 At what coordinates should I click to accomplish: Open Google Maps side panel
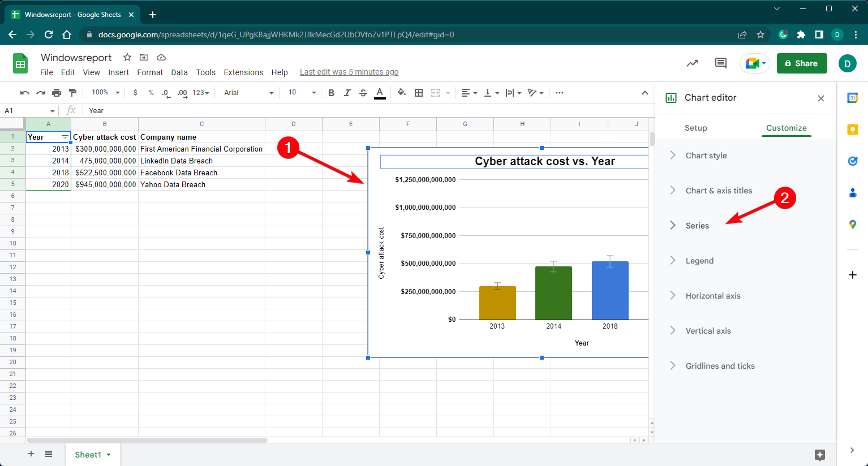(853, 225)
